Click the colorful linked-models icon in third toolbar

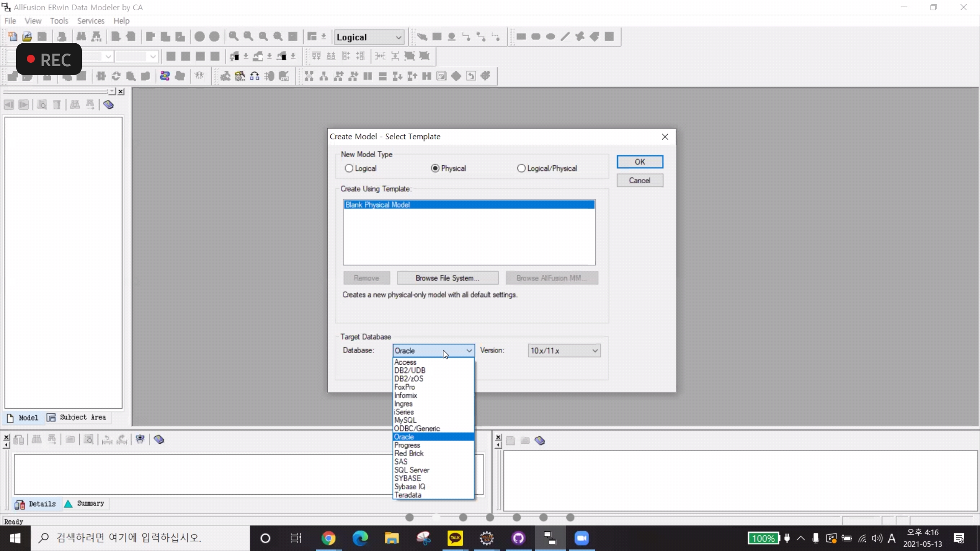[165, 76]
